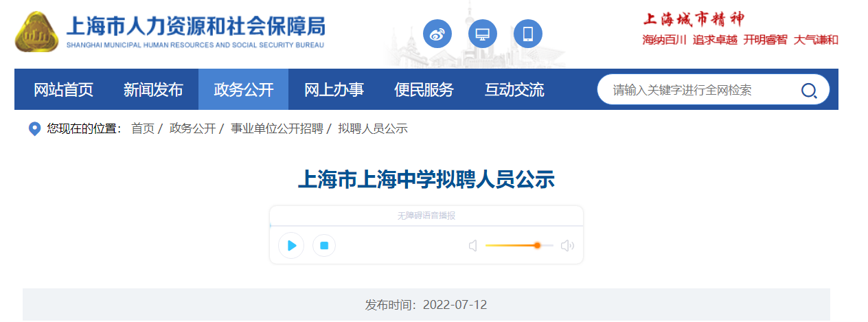Click the 首页 breadcrumb link
Screen dimensions: 868x322
tap(143, 128)
